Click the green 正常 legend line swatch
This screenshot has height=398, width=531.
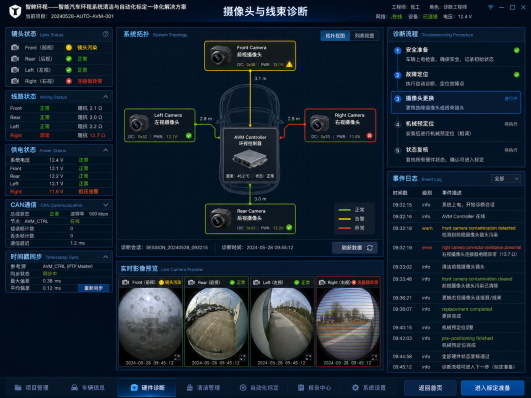(x=345, y=210)
